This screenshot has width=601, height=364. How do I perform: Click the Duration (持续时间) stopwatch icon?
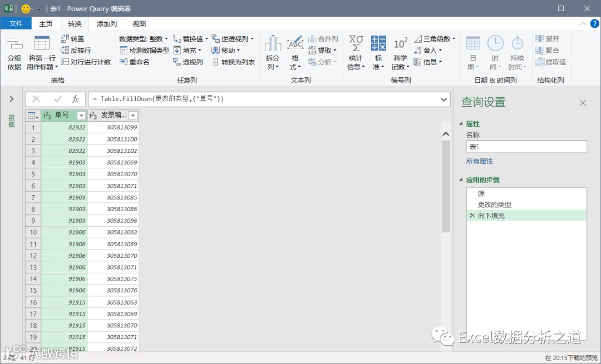(x=517, y=43)
